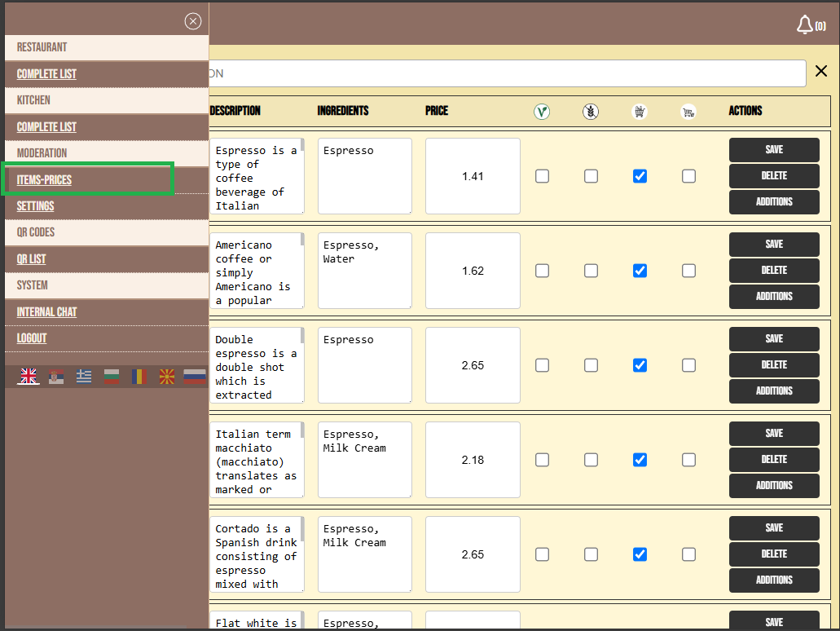Screen dimensions: 840x631
Task: Uncheck basket checkbox for macchiato 2.18 row
Action: [640, 460]
